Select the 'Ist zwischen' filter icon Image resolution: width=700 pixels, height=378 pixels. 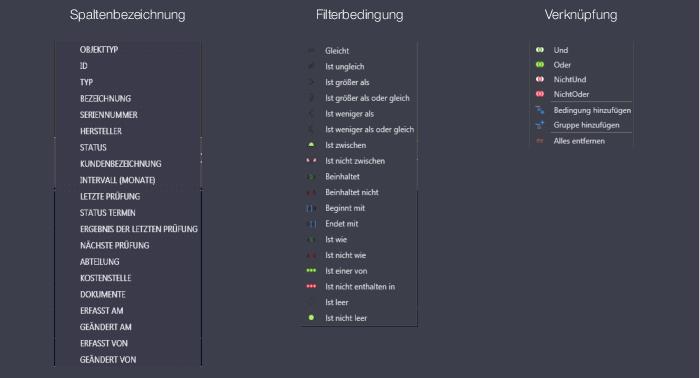pos(311,145)
